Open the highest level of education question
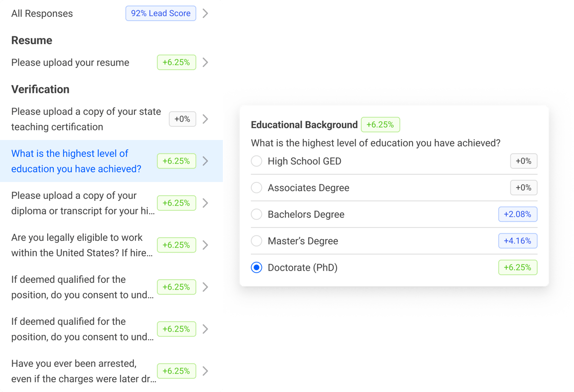 point(76,161)
